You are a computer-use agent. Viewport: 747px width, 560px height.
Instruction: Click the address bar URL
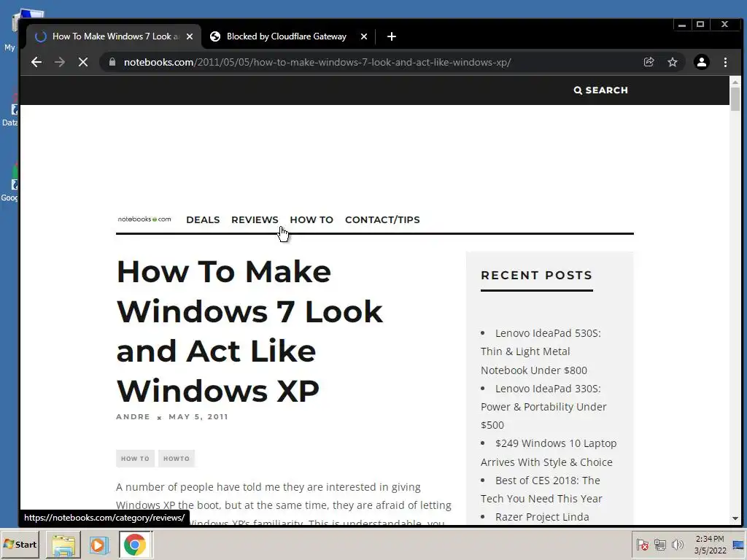(317, 63)
